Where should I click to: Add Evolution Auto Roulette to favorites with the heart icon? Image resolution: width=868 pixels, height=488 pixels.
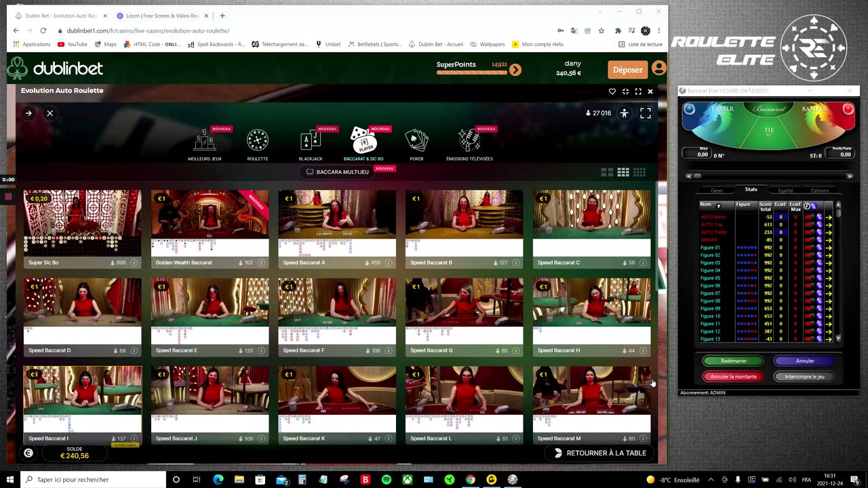[612, 91]
